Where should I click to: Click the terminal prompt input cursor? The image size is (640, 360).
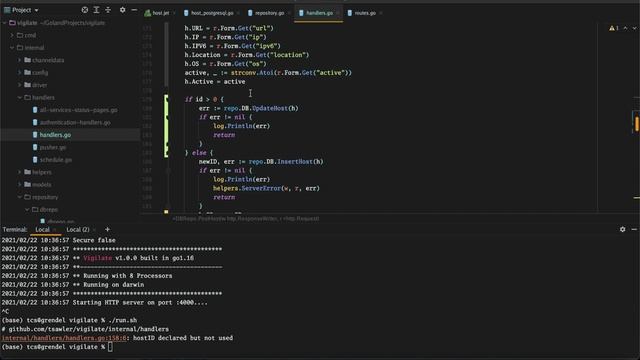point(110,347)
